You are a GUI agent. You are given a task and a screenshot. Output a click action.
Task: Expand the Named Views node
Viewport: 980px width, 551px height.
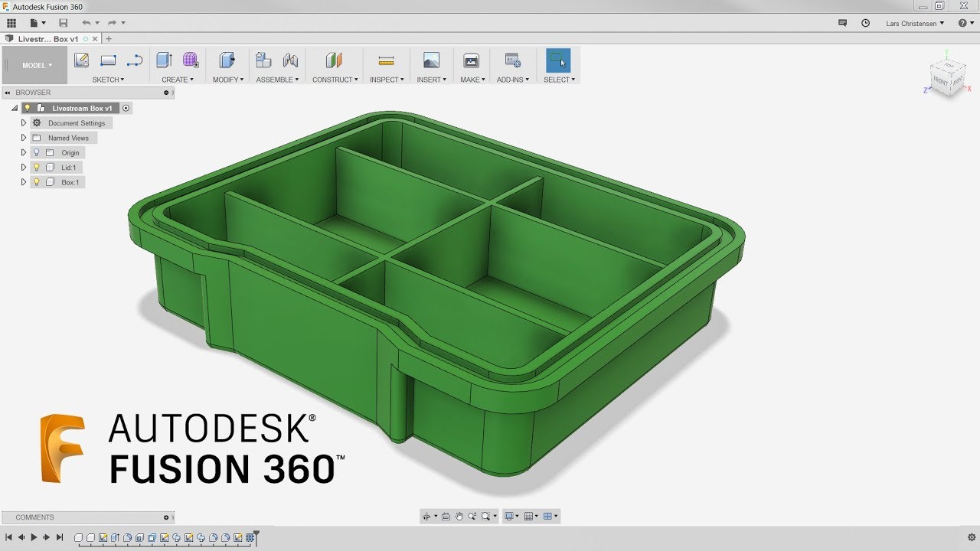[x=23, y=138]
